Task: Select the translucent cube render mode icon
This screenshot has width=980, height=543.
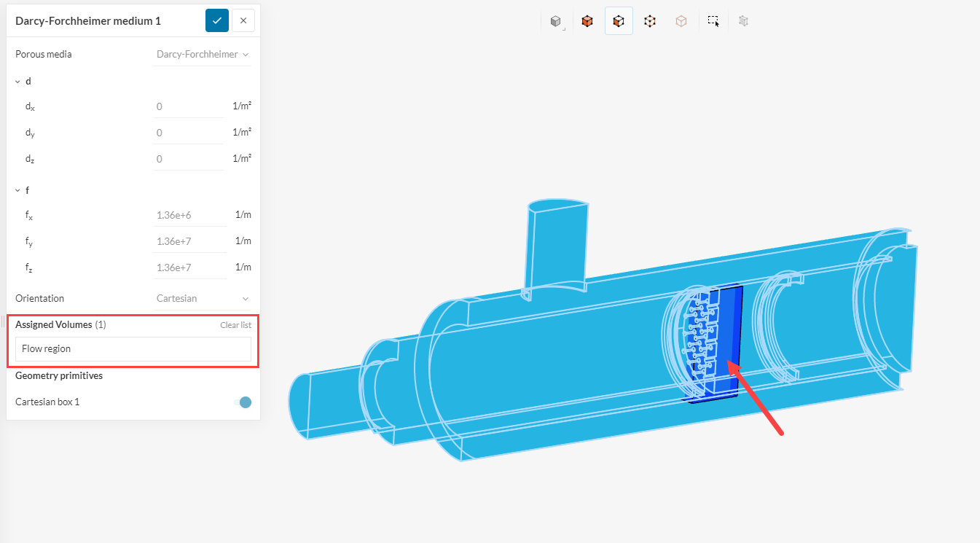Action: (681, 22)
